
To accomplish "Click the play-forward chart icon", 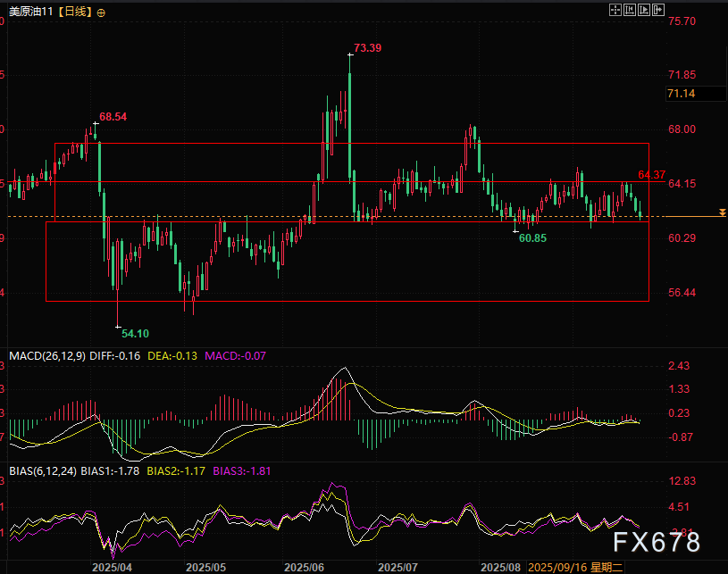I will click(x=644, y=11).
